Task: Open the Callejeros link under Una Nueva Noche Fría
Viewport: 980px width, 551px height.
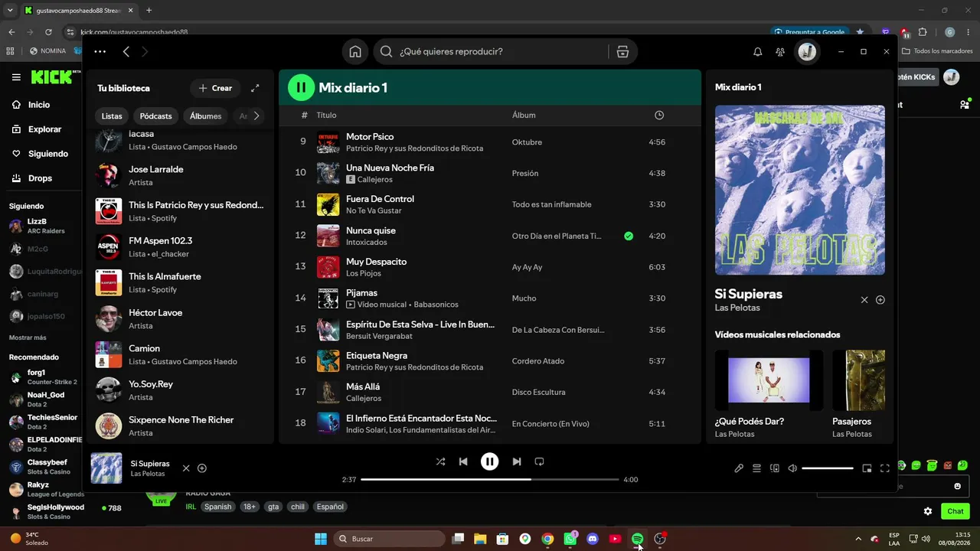Action: tap(374, 180)
